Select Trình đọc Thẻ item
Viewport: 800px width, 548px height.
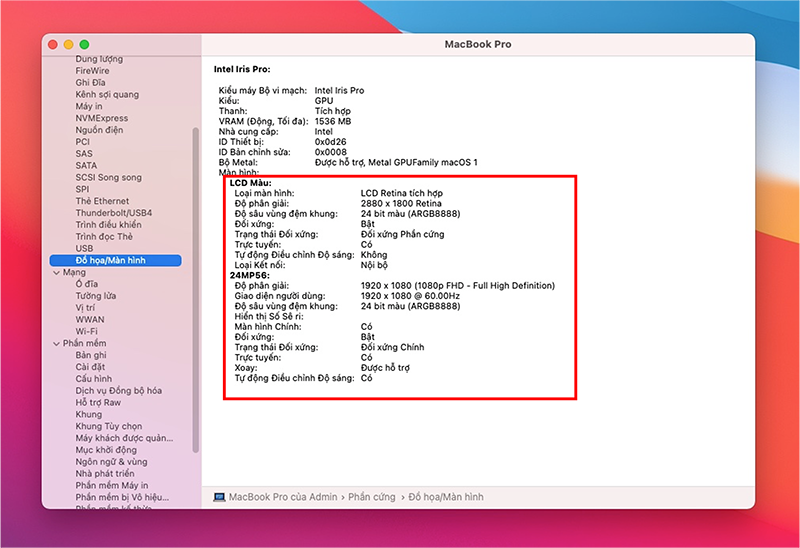pyautogui.click(x=104, y=237)
